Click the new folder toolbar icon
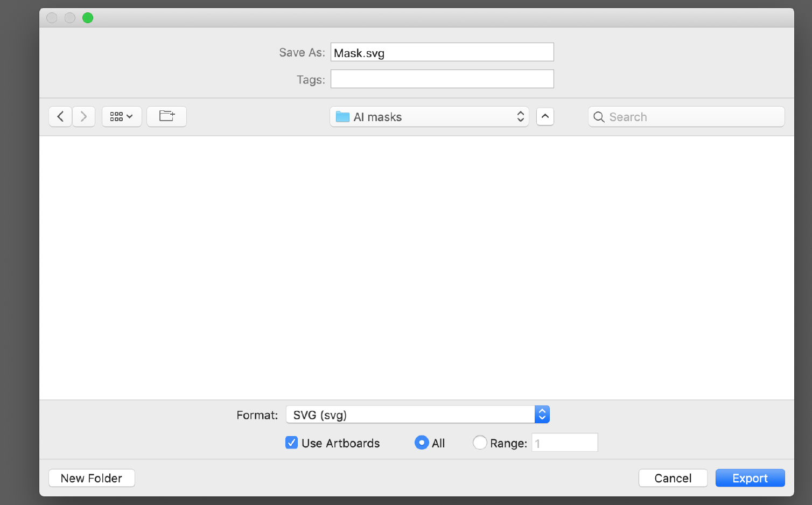The height and width of the screenshot is (505, 812). [166, 116]
